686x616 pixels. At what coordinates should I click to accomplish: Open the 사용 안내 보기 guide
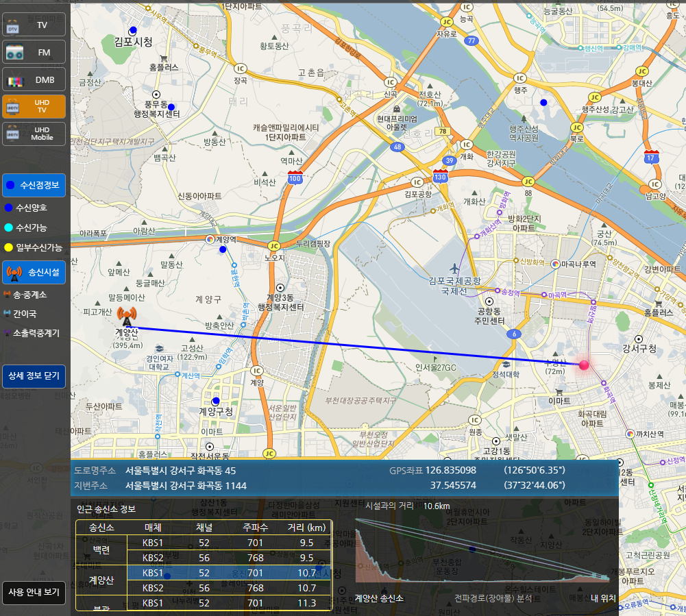click(34, 593)
